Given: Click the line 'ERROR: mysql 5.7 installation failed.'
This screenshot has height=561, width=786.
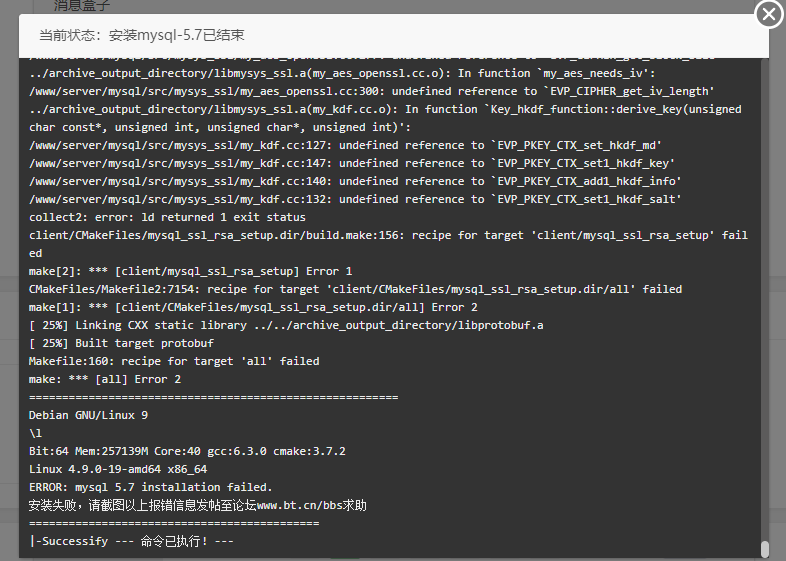Looking at the screenshot, I should pyautogui.click(x=150, y=487).
